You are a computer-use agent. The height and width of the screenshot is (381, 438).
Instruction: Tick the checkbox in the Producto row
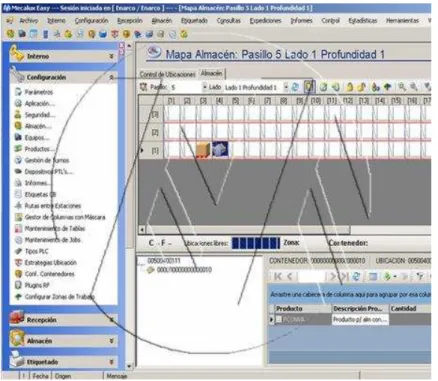coord(279,319)
